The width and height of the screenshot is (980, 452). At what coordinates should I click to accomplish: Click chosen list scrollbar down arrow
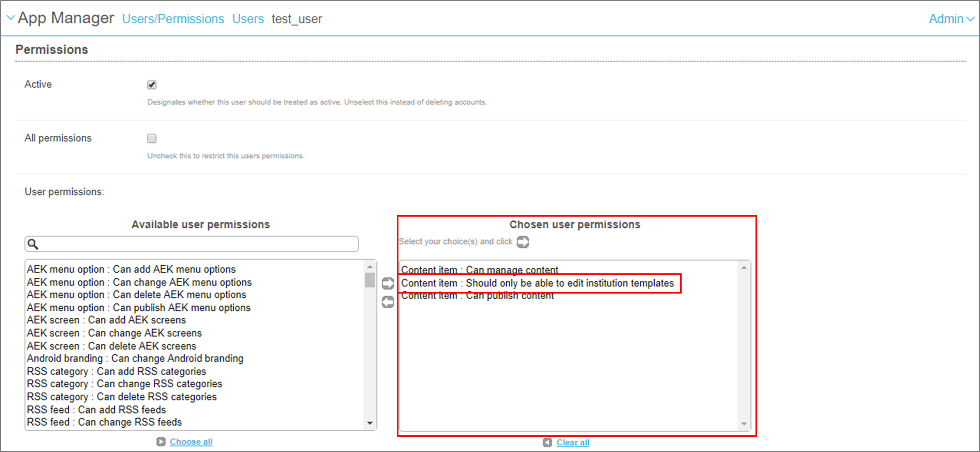coord(744,424)
